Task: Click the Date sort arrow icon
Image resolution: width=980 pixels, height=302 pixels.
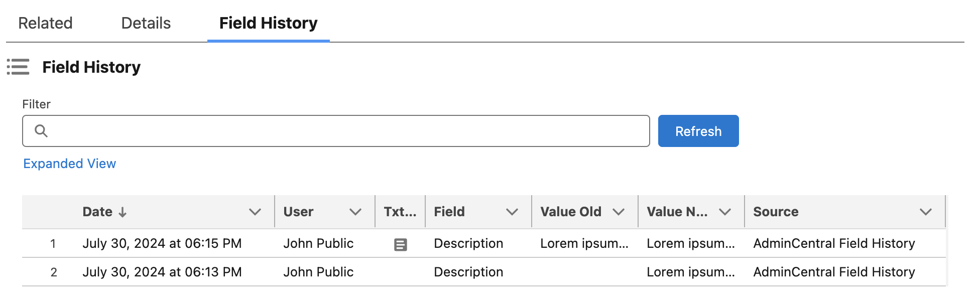Action: pyautogui.click(x=122, y=212)
